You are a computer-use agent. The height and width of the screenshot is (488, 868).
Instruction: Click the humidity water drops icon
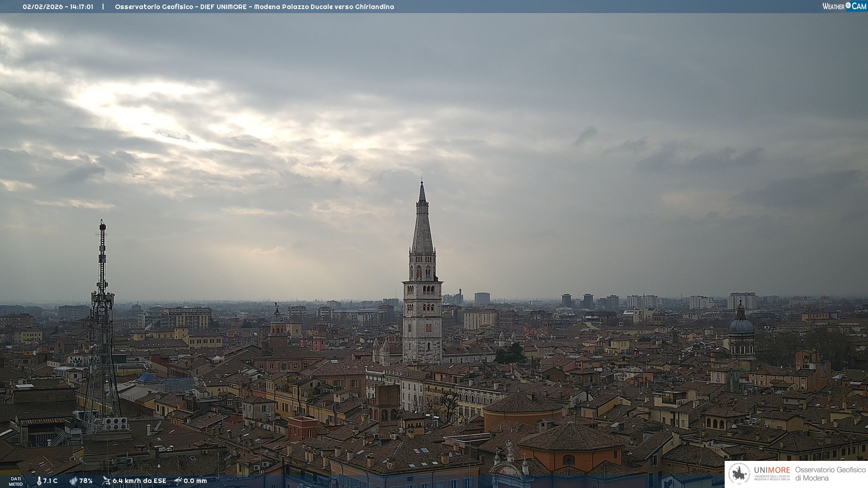(73, 481)
